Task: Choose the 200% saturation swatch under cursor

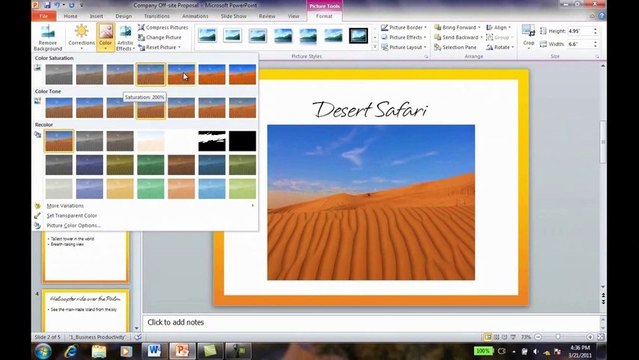Action: 181,74
